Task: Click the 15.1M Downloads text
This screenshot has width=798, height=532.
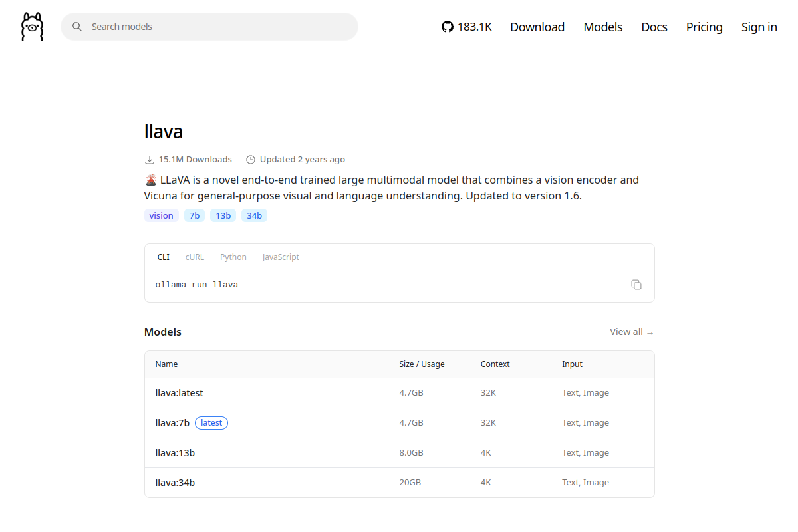Action: (x=196, y=160)
